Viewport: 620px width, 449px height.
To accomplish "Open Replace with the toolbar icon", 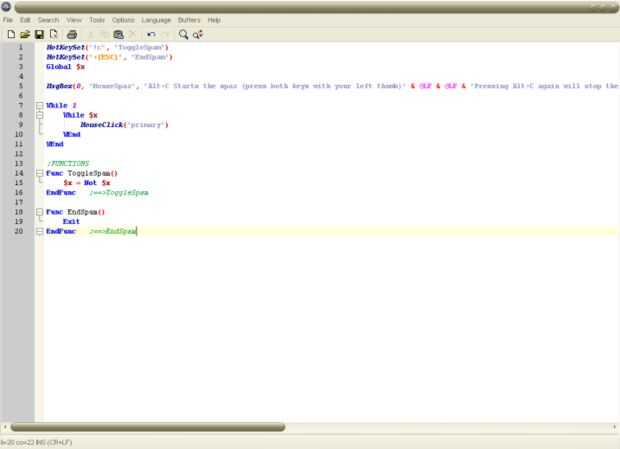I will click(x=198, y=34).
